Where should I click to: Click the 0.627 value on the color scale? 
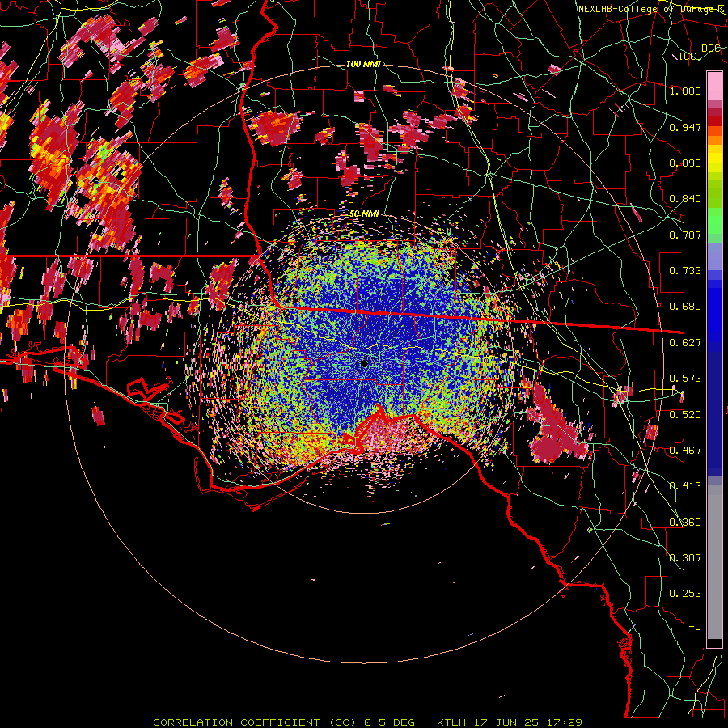685,343
